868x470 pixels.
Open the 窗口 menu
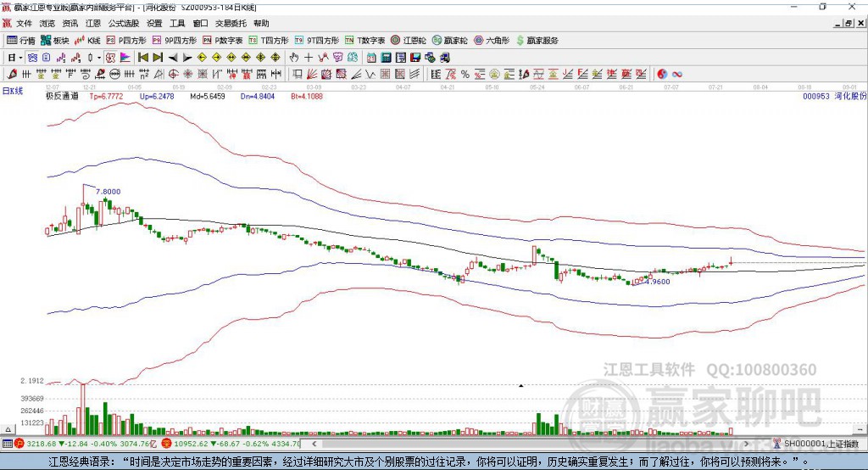point(200,23)
